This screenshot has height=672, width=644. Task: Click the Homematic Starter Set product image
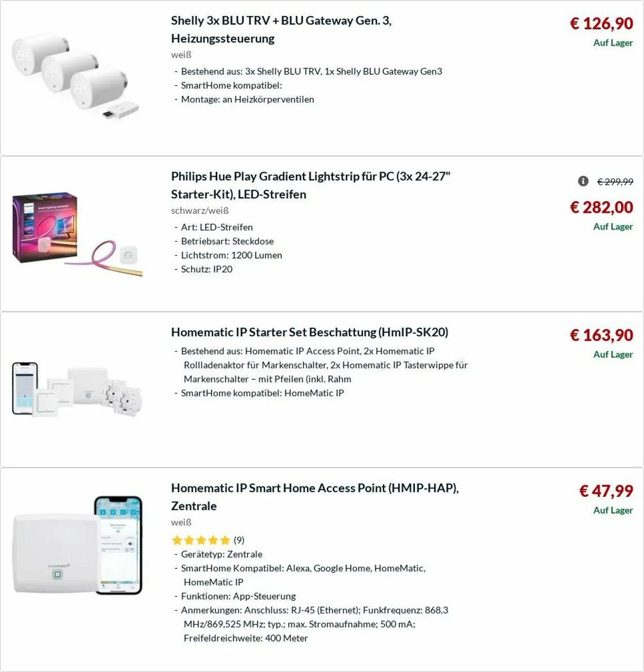coord(77,390)
